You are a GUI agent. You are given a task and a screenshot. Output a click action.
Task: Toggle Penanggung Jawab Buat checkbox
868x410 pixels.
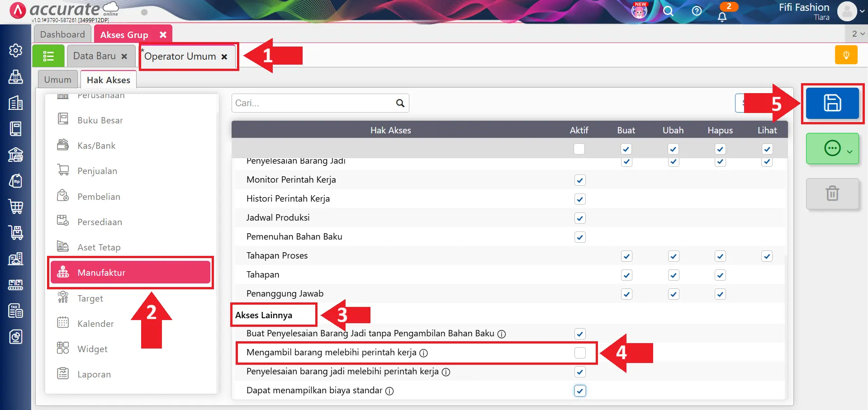(x=626, y=294)
